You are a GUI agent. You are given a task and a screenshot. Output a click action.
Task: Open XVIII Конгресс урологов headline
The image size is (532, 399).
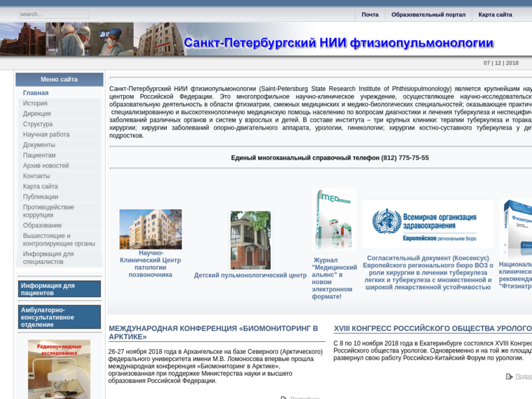click(x=433, y=329)
